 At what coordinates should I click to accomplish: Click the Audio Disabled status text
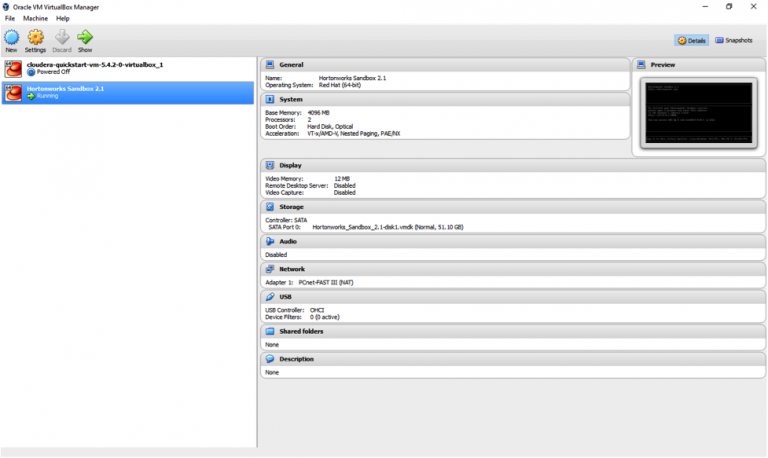coord(276,255)
